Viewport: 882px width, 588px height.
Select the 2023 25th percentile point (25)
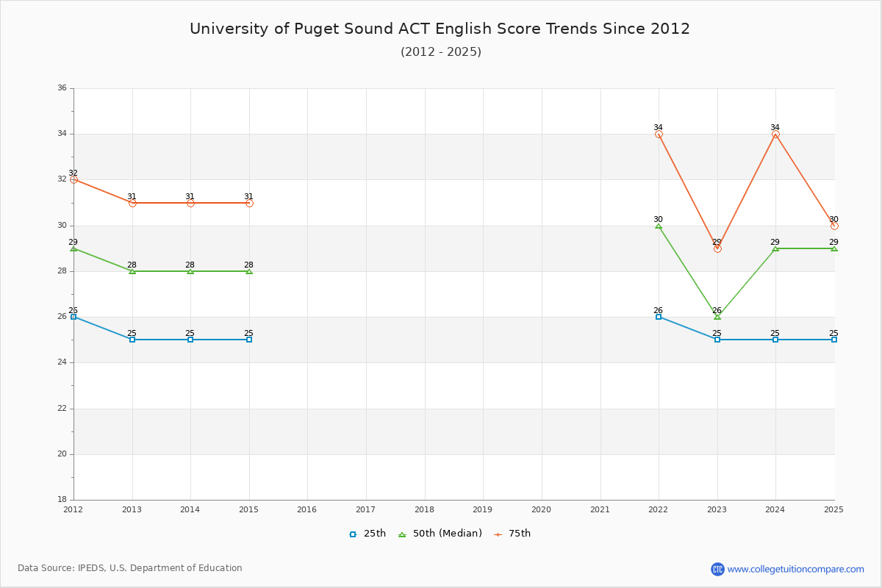pyautogui.click(x=717, y=340)
